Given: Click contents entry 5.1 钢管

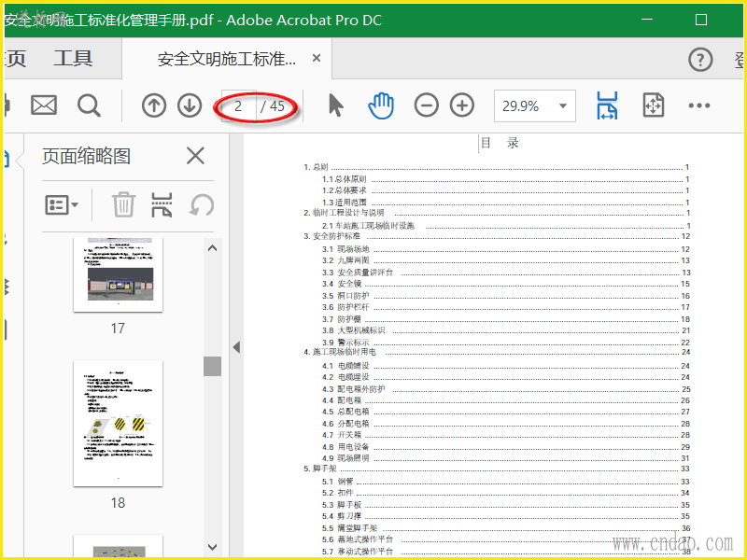Looking at the screenshot, I should (x=505, y=482).
